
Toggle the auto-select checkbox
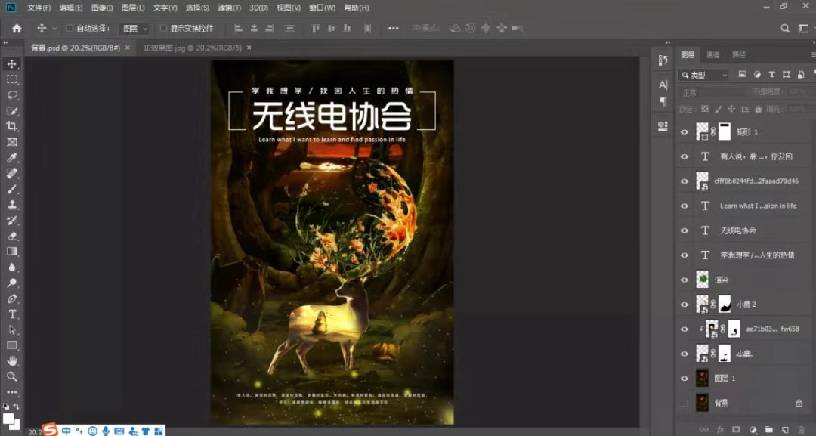pyautogui.click(x=69, y=28)
